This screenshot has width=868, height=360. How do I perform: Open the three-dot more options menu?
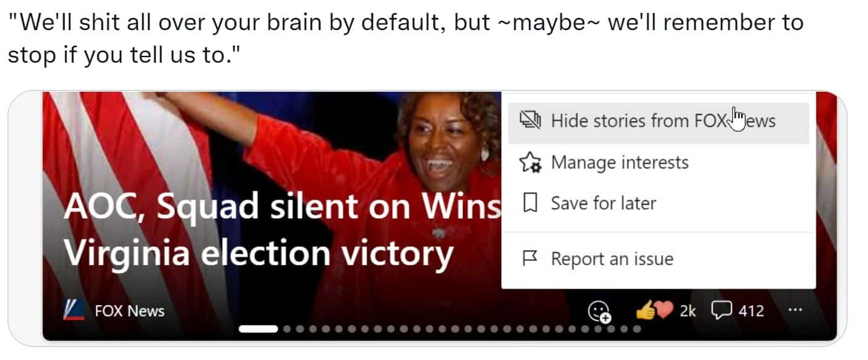[795, 310]
